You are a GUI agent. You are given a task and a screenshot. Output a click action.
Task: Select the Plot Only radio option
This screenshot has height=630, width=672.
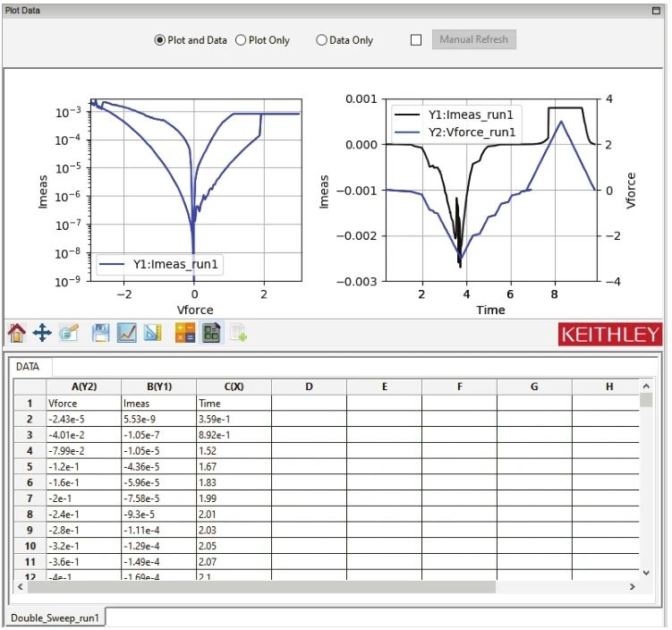[241, 40]
